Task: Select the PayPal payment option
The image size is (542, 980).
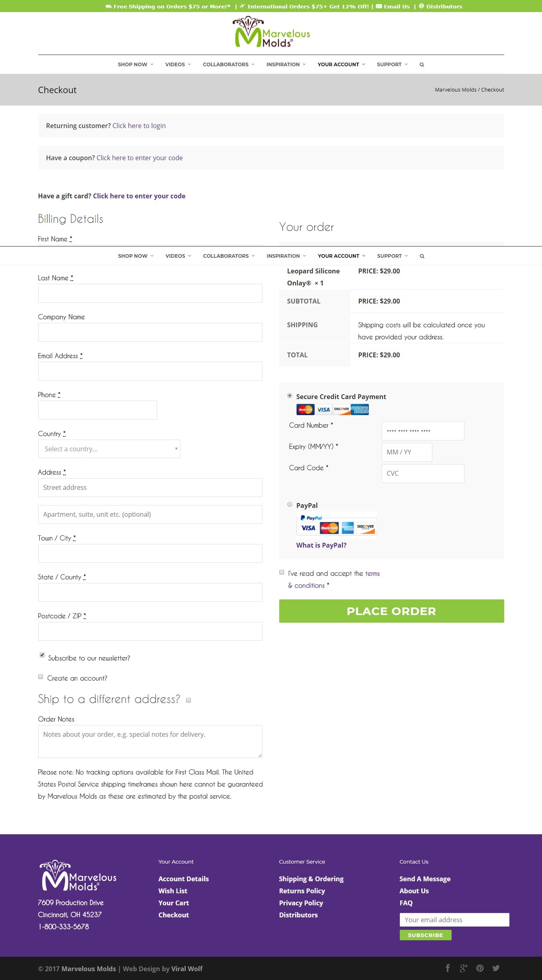Action: coord(290,505)
